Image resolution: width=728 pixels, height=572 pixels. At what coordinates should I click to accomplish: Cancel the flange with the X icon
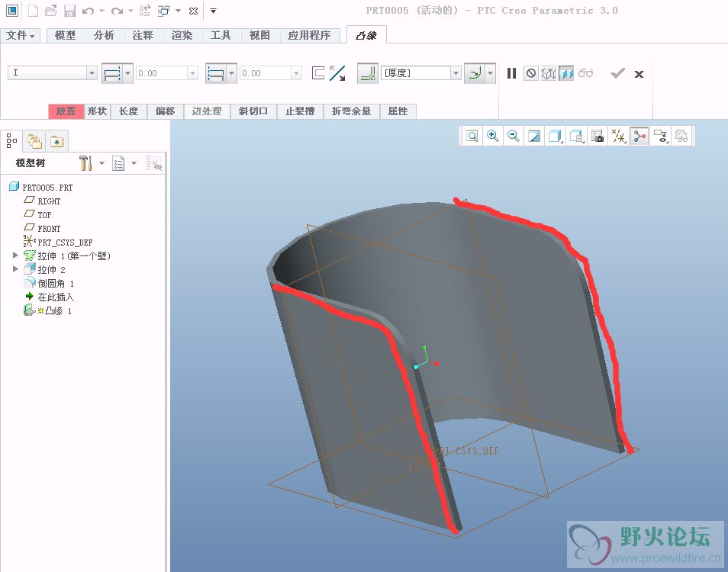639,74
